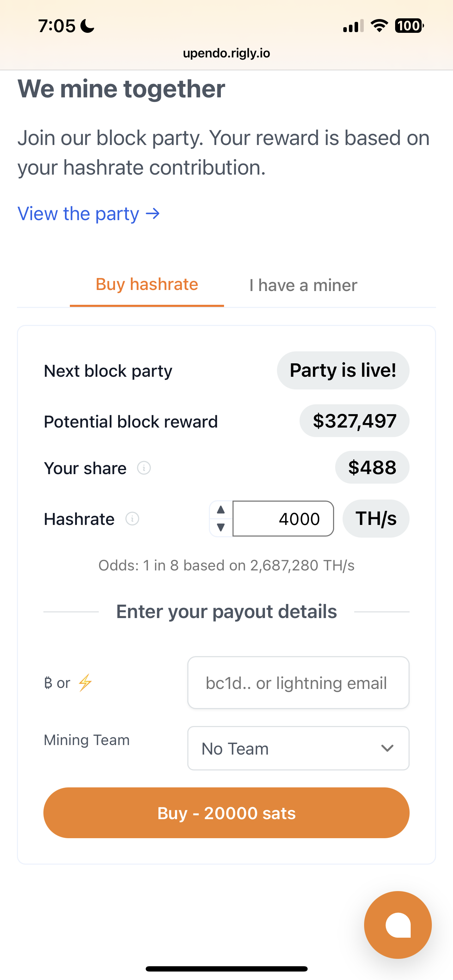This screenshot has height=980, width=453.
Task: Focus the hashrate 4000 input field
Action: pos(283,519)
